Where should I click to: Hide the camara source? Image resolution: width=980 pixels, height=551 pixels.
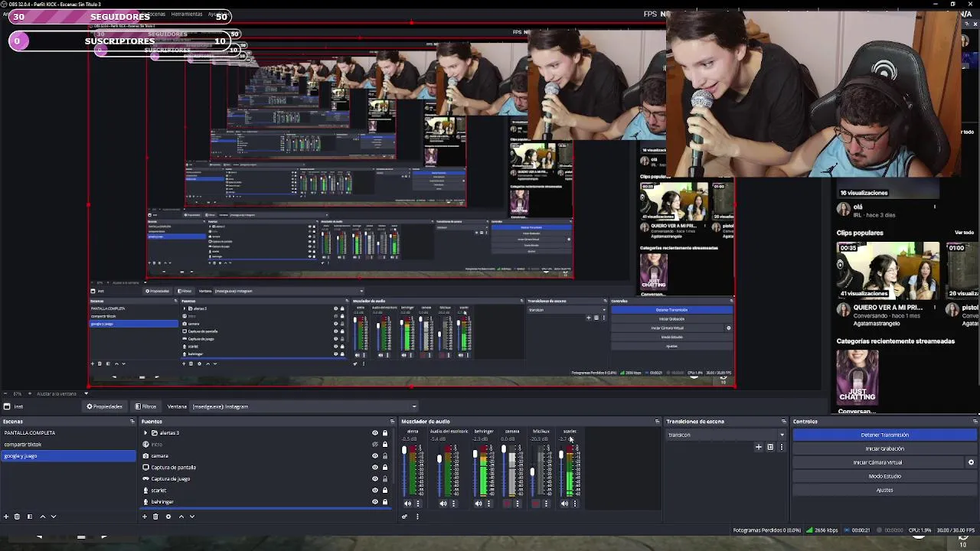pyautogui.click(x=375, y=456)
